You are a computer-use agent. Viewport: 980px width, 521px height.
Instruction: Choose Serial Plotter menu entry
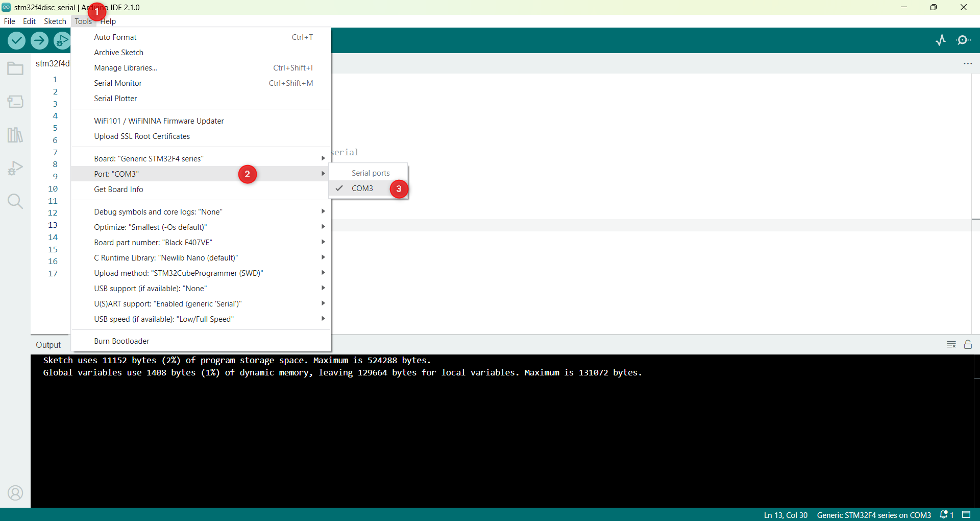pos(201,98)
